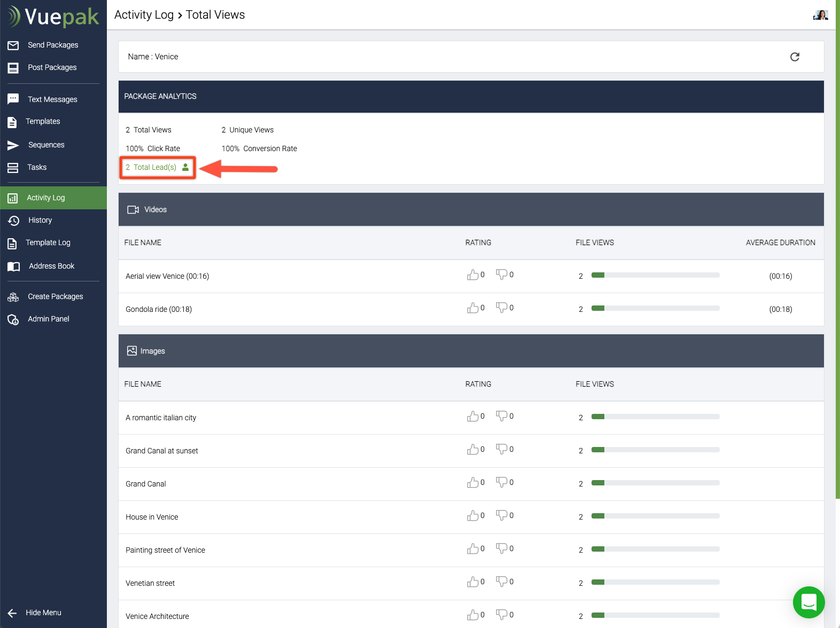This screenshot has width=840, height=628.
Task: Click the user profile avatar
Action: [820, 15]
